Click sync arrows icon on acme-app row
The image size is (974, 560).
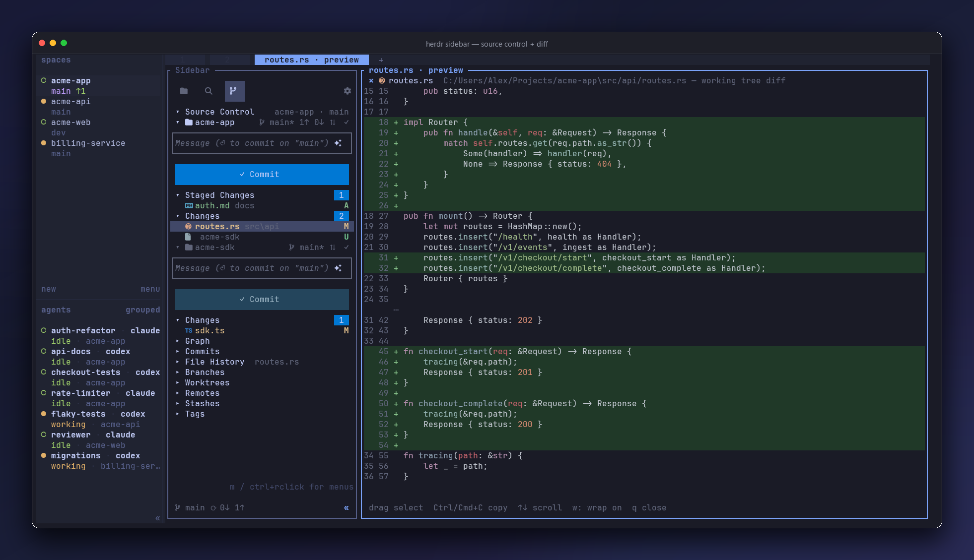tap(333, 123)
